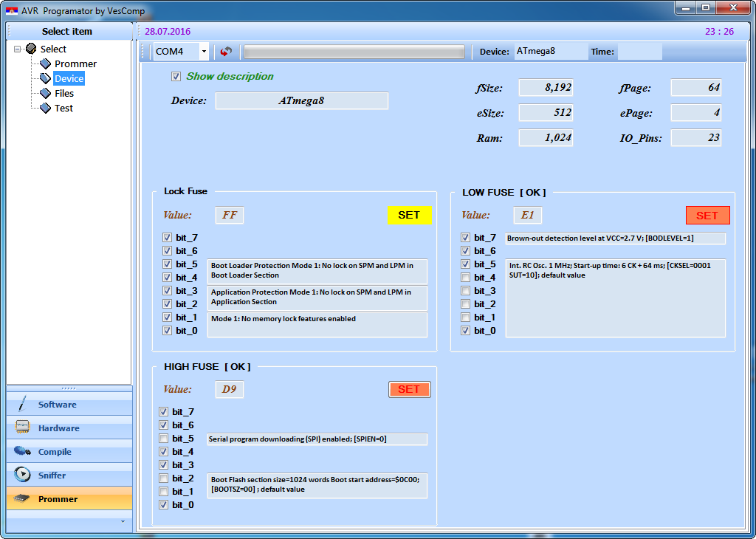Image resolution: width=756 pixels, height=539 pixels.
Task: Click the eSize value 512
Action: click(546, 113)
